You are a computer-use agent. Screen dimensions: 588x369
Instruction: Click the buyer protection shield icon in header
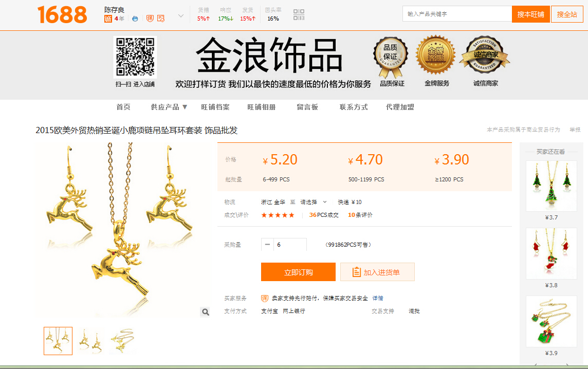pos(150,19)
